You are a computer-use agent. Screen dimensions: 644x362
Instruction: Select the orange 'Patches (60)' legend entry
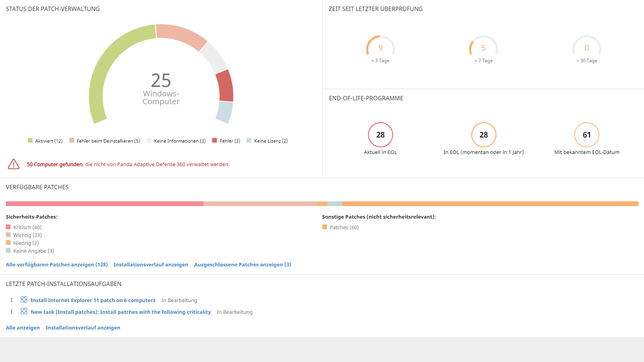pyautogui.click(x=340, y=227)
